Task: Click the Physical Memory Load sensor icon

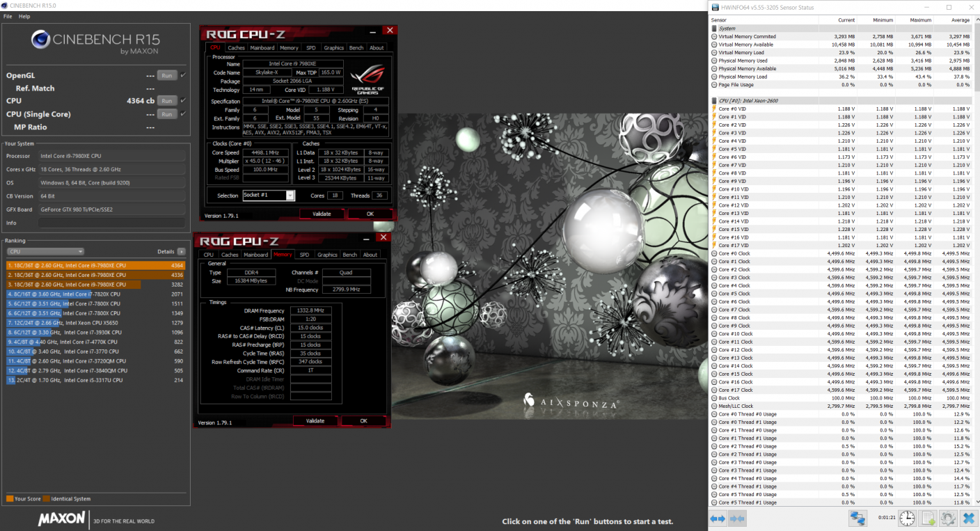Action: click(x=714, y=77)
